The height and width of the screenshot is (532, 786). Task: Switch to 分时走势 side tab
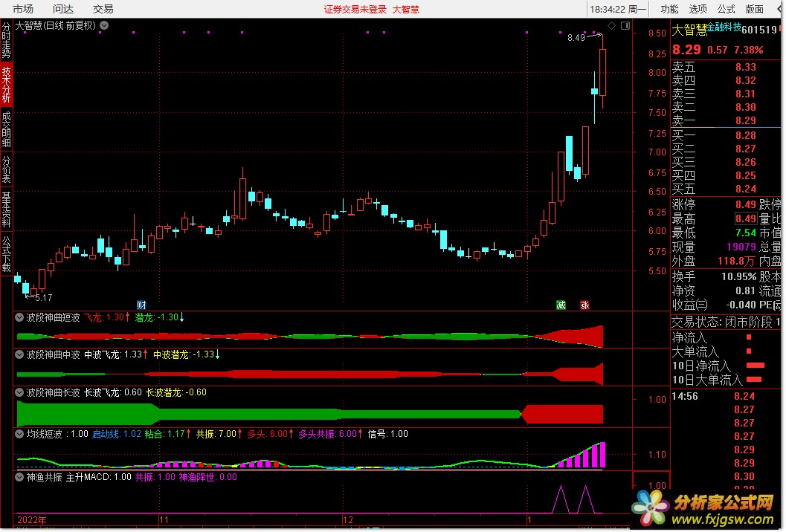click(x=6, y=40)
